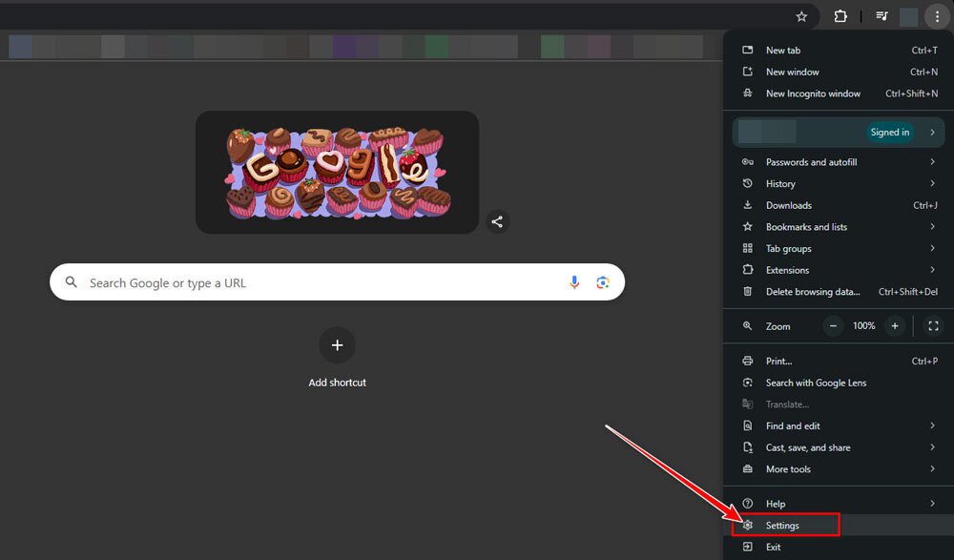Click the Search Google or type a URL field

point(337,281)
